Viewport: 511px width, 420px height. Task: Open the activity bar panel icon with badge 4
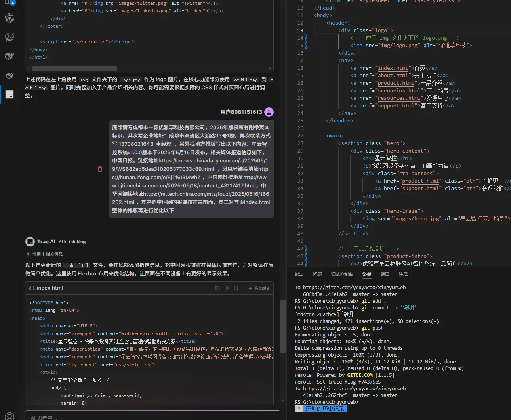9,2
